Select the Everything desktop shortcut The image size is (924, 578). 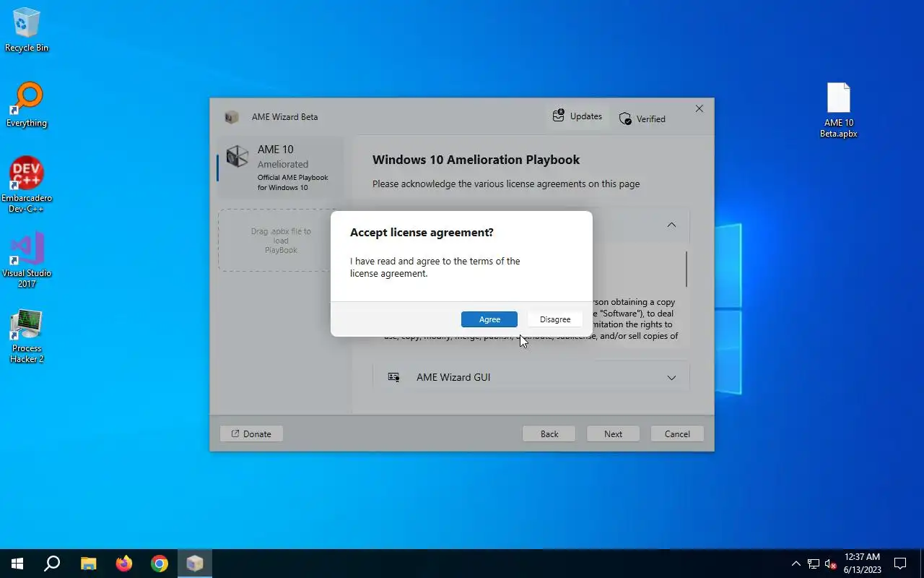coord(27,105)
